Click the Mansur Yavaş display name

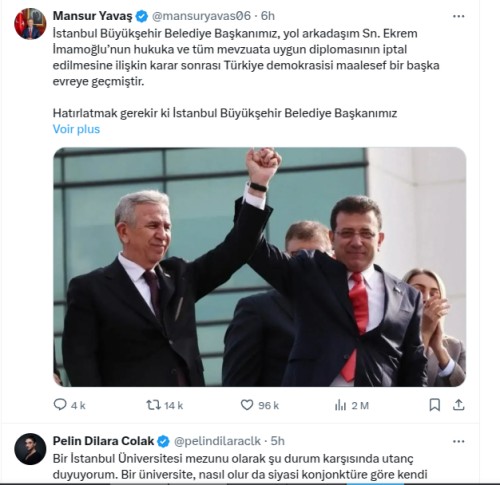(92, 16)
